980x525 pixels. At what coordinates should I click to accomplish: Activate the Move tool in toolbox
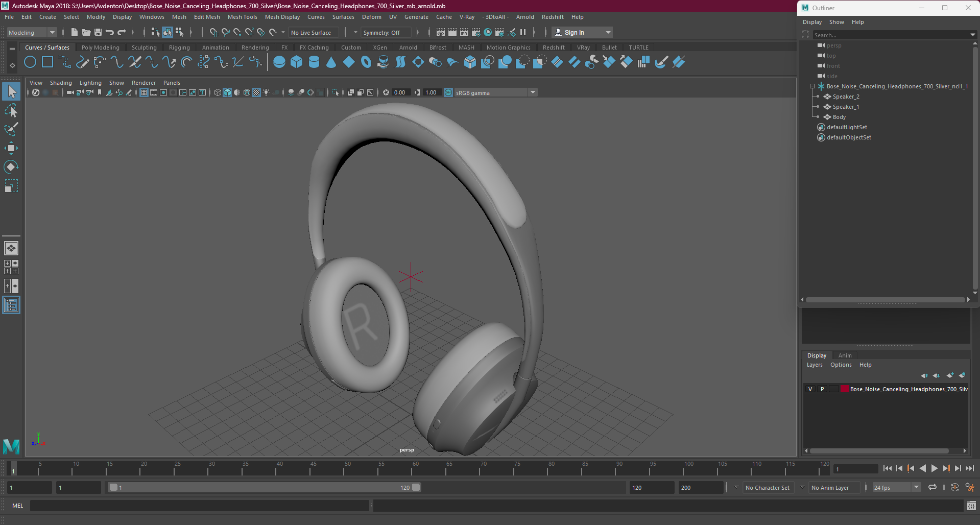[11, 148]
